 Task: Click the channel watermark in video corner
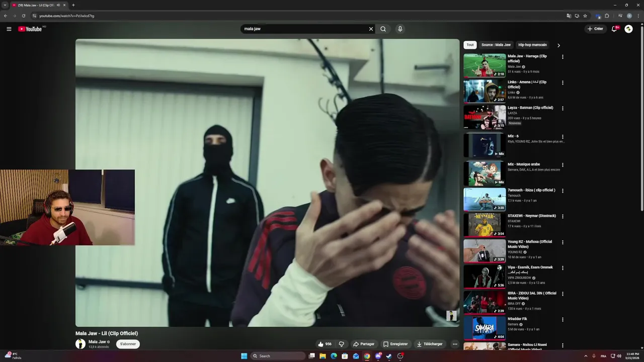pyautogui.click(x=451, y=316)
